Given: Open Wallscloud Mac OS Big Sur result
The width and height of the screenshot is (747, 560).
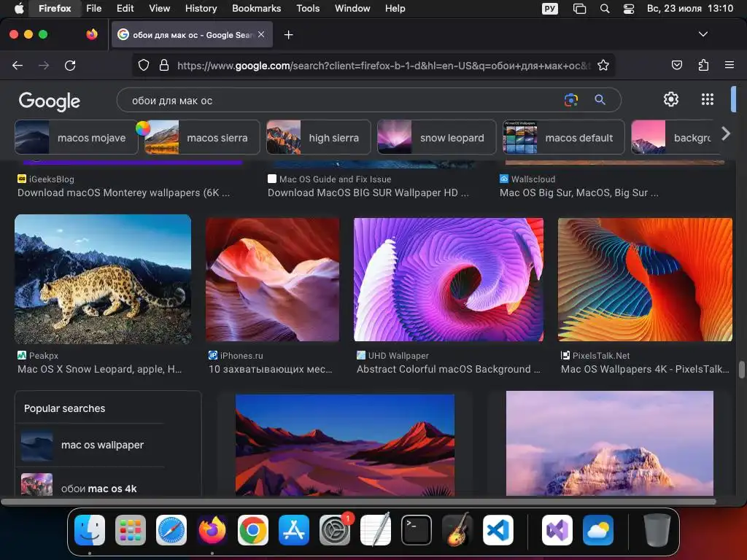Looking at the screenshot, I should click(578, 192).
